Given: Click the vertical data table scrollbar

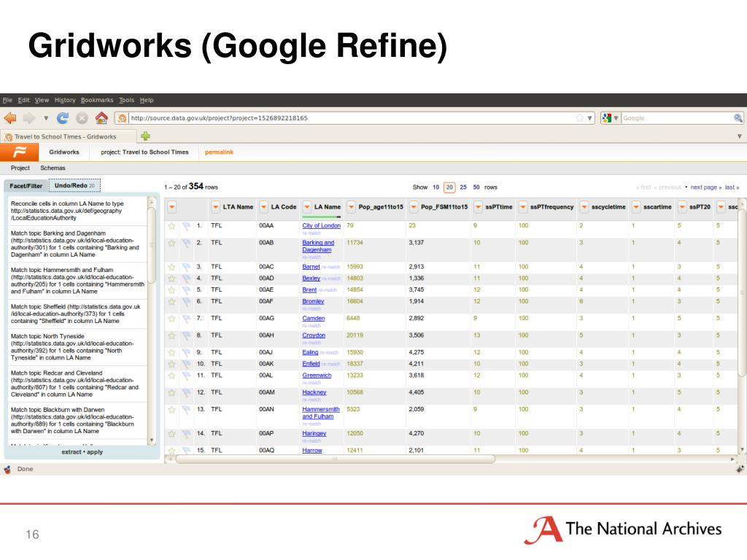Looking at the screenshot, I should pyautogui.click(x=741, y=292).
